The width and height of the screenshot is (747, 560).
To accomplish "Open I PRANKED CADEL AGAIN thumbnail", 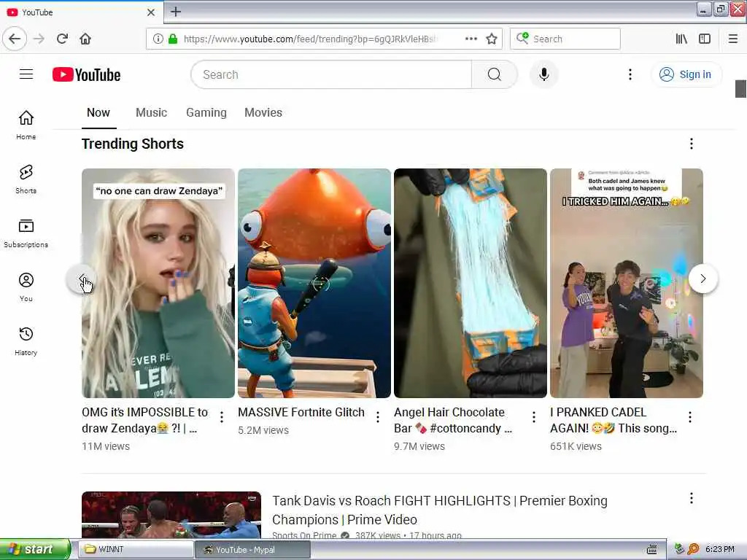I will [627, 284].
